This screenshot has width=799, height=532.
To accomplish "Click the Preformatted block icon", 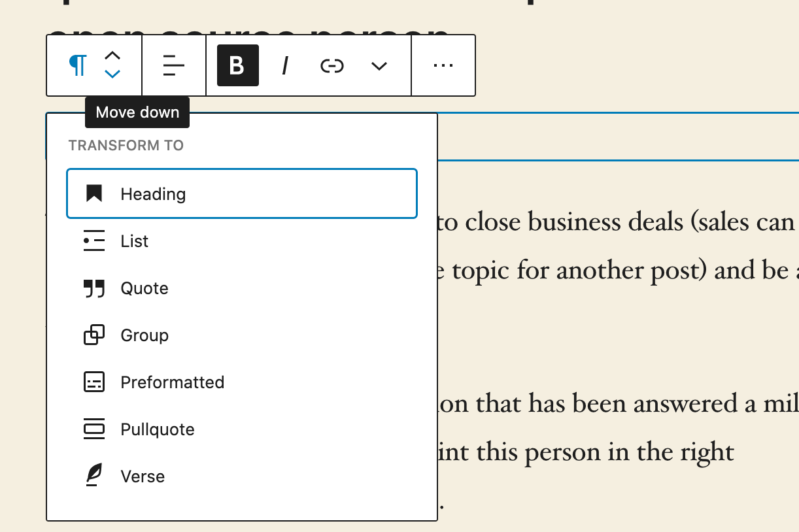I will click(94, 382).
